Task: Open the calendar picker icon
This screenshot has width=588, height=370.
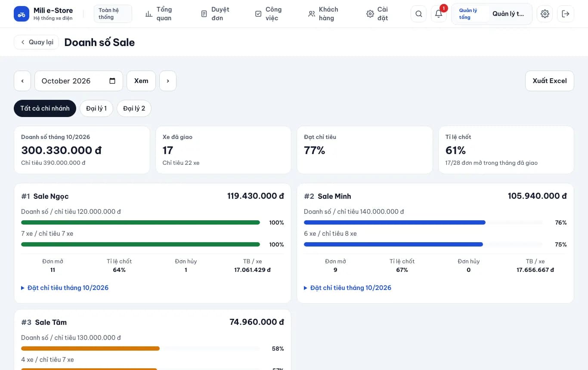Action: [x=112, y=81]
